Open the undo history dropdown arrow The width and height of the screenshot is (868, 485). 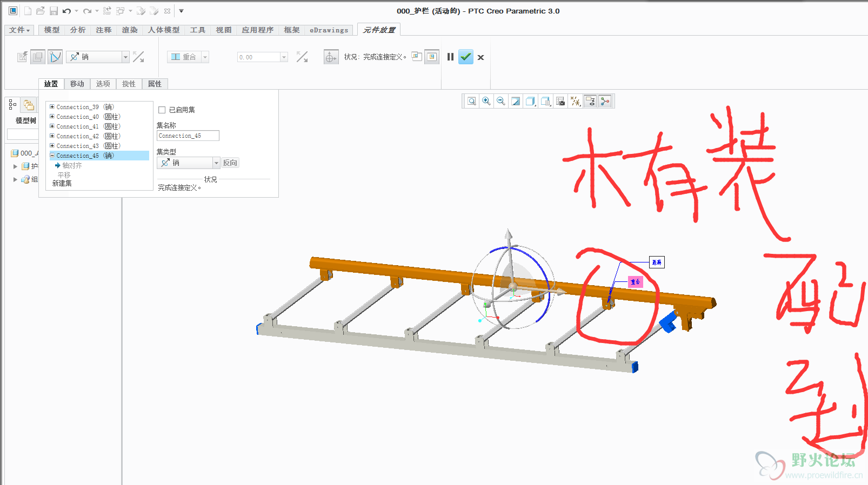[x=76, y=11]
